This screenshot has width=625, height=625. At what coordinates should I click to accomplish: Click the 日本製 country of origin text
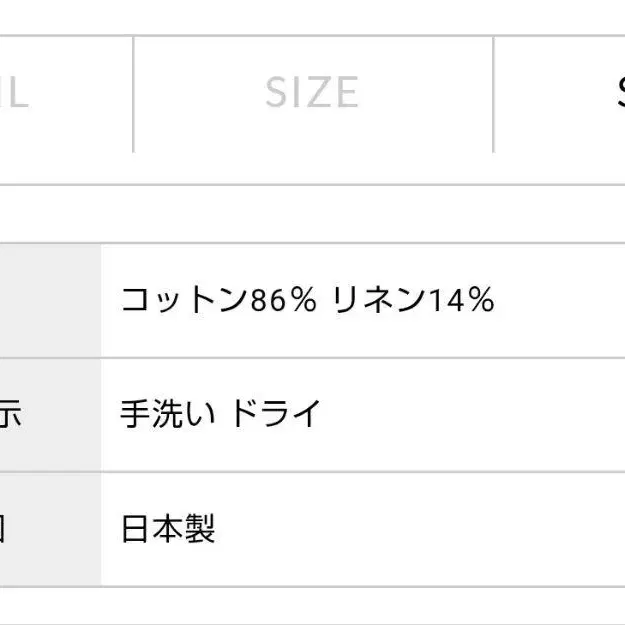(x=168, y=529)
